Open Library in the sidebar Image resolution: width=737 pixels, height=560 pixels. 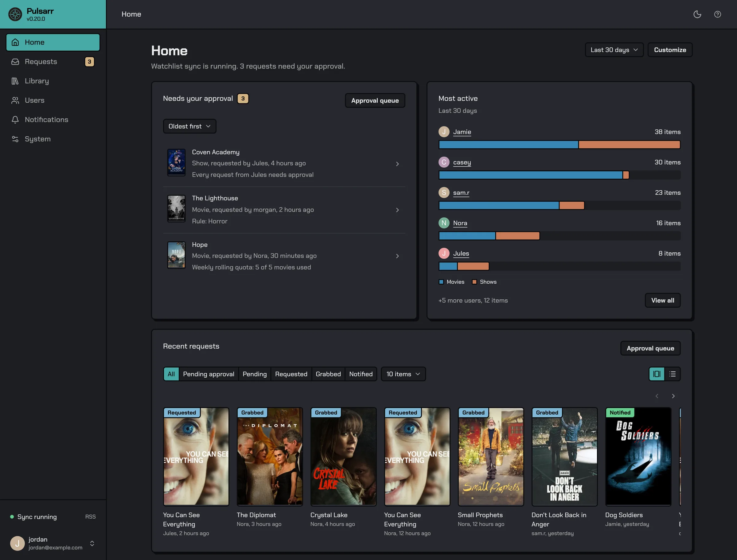[53, 81]
